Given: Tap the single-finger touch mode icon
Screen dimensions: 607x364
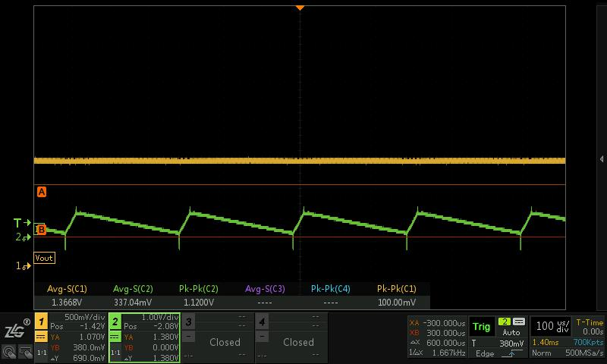Looking at the screenshot, I should 9,352.
